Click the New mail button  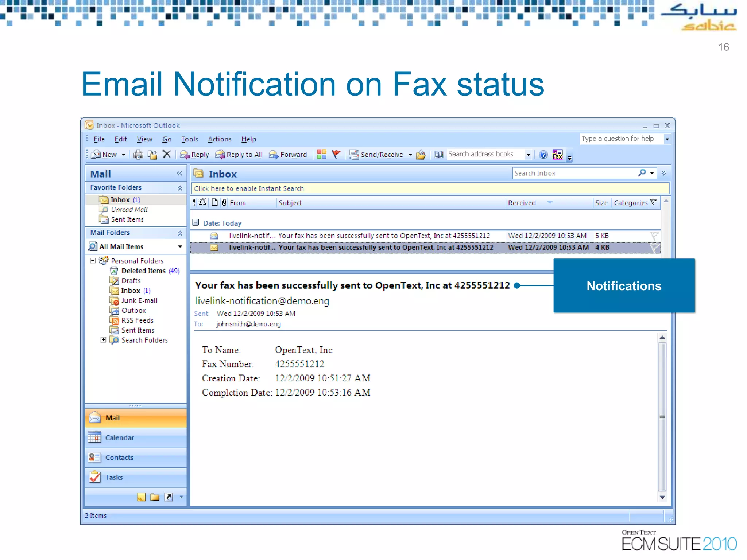(104, 155)
